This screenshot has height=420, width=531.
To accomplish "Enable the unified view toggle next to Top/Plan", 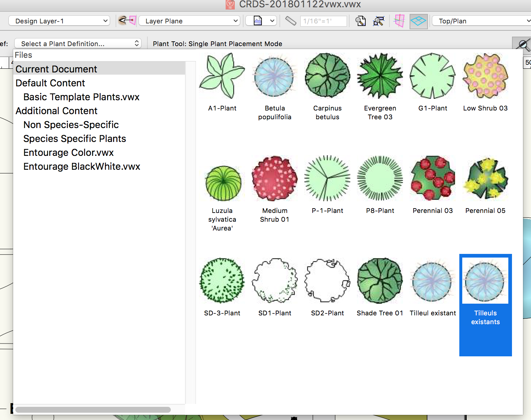I will point(418,21).
